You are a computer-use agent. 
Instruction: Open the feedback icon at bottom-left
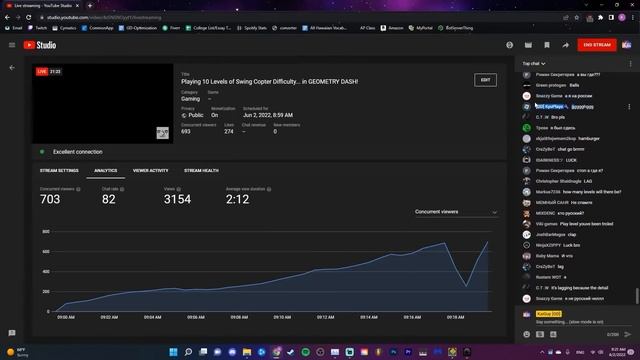pos(12,333)
